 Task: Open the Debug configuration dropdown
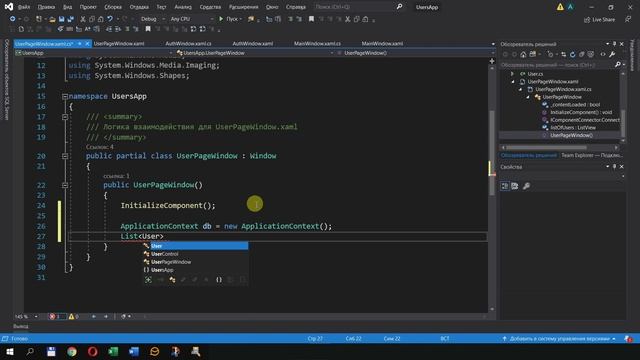(152, 19)
